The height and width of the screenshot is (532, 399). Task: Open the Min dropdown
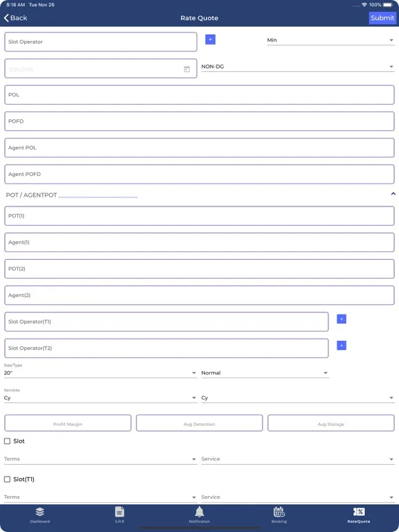330,40
